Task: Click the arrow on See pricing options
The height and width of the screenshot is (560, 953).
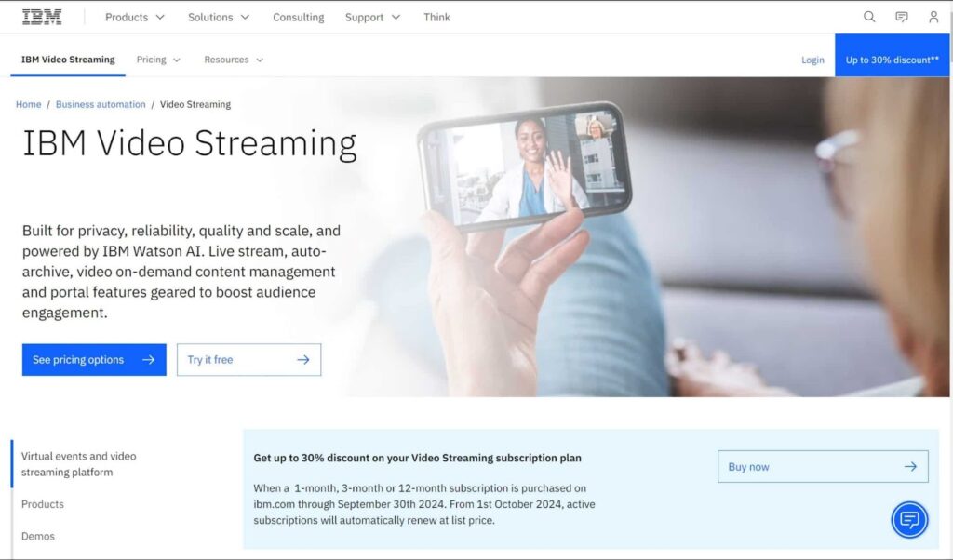Action: 148,360
